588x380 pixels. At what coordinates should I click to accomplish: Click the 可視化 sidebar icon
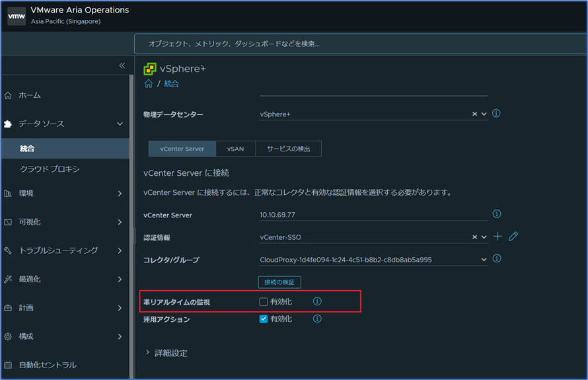coord(8,222)
